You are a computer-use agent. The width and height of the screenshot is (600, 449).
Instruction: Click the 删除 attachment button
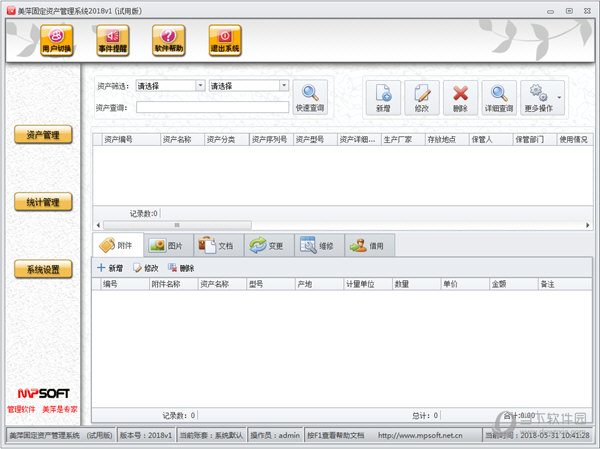181,268
